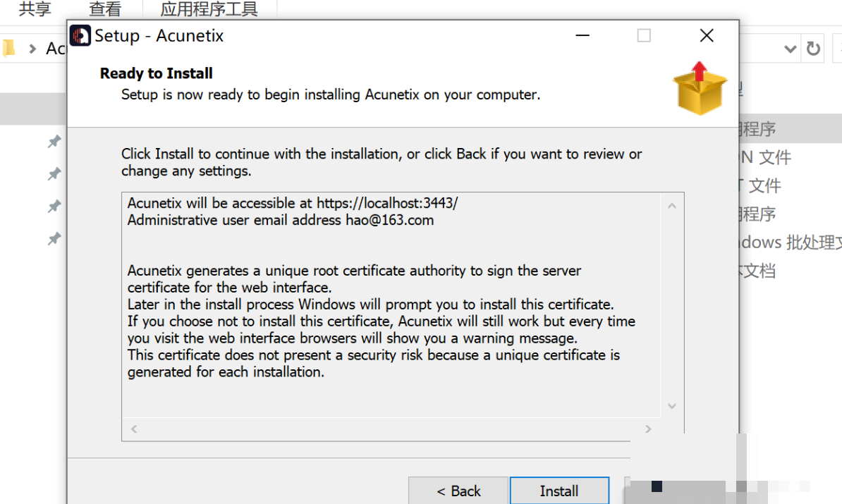Image resolution: width=842 pixels, height=504 pixels.
Task: Click text 'This certificate does not present a security risk'
Action: click(x=275, y=355)
